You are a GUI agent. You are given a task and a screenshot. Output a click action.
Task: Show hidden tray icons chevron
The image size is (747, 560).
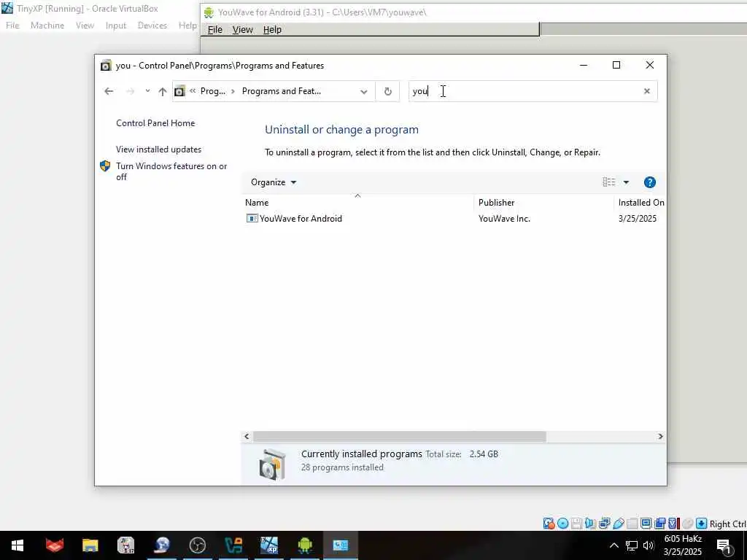pos(614,545)
